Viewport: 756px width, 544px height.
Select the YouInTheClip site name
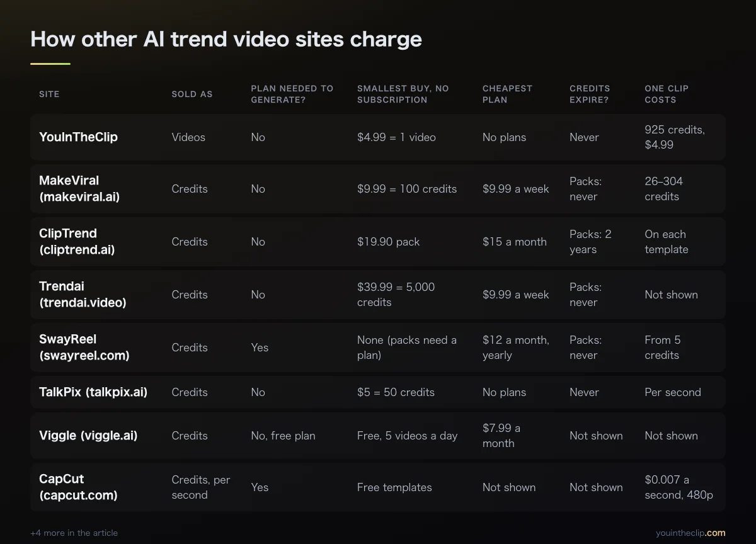click(78, 137)
